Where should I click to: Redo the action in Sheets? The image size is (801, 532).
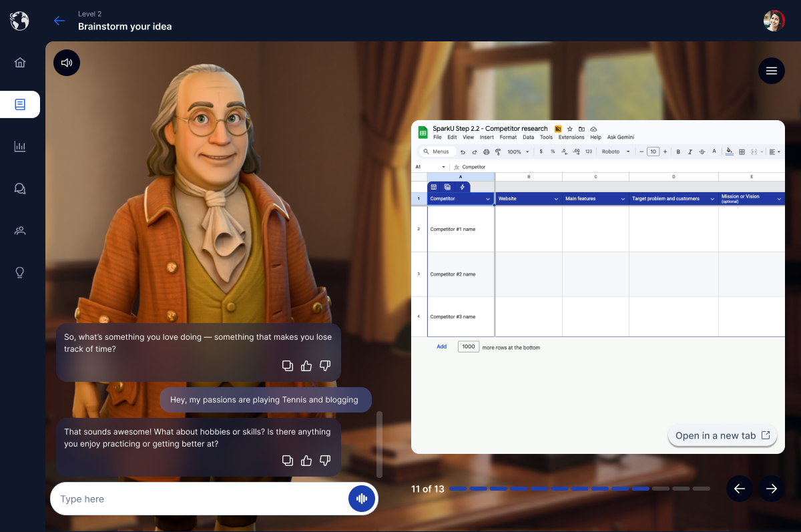(x=475, y=152)
